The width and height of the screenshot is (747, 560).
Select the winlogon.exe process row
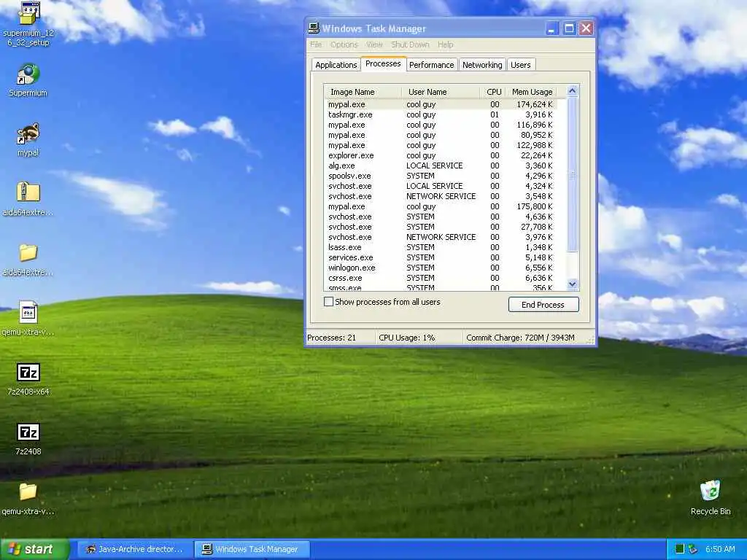click(440, 268)
